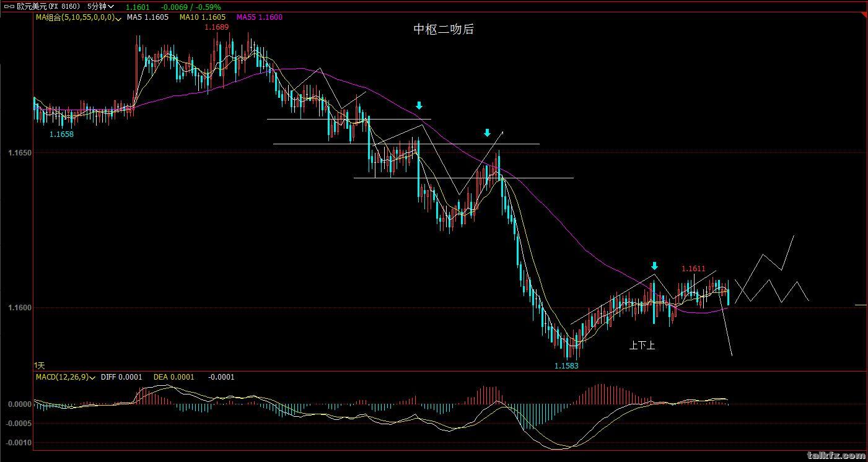This screenshot has width=868, height=462.
Task: Click the chain link icon beside 欧元美元
Action: (x=9, y=6)
